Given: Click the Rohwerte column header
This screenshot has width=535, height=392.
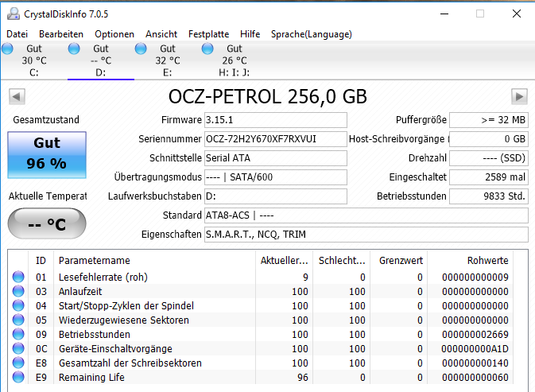Looking at the screenshot, I should tap(470, 261).
